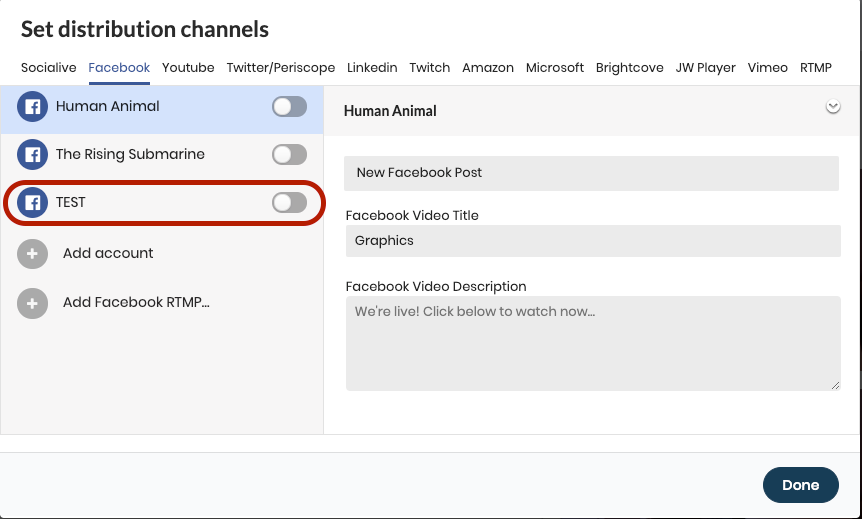The height and width of the screenshot is (519, 862).
Task: Enable the Human Animal toggle
Action: tap(289, 107)
